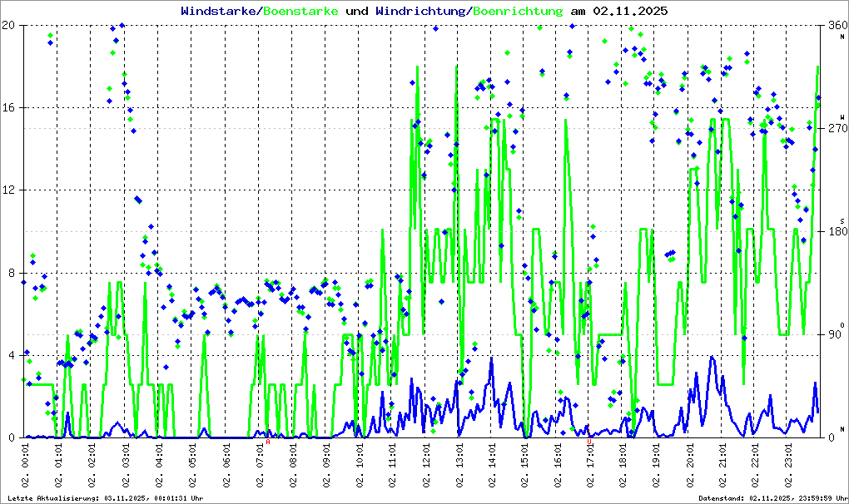This screenshot has height=504, width=849.
Task: Click the left axis value 8
Action: point(12,273)
